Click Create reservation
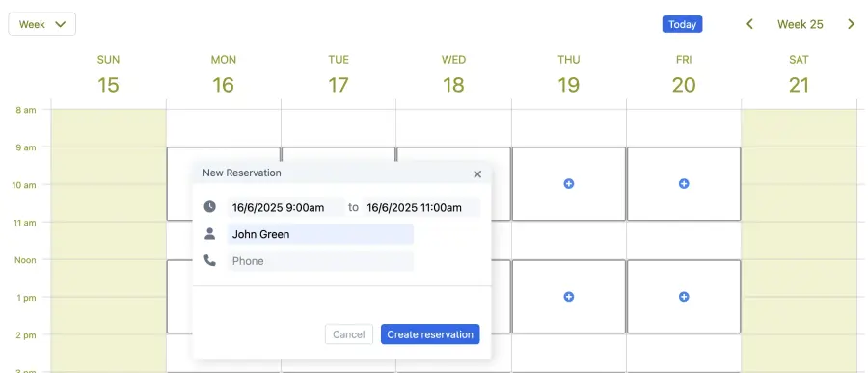 [x=430, y=334]
